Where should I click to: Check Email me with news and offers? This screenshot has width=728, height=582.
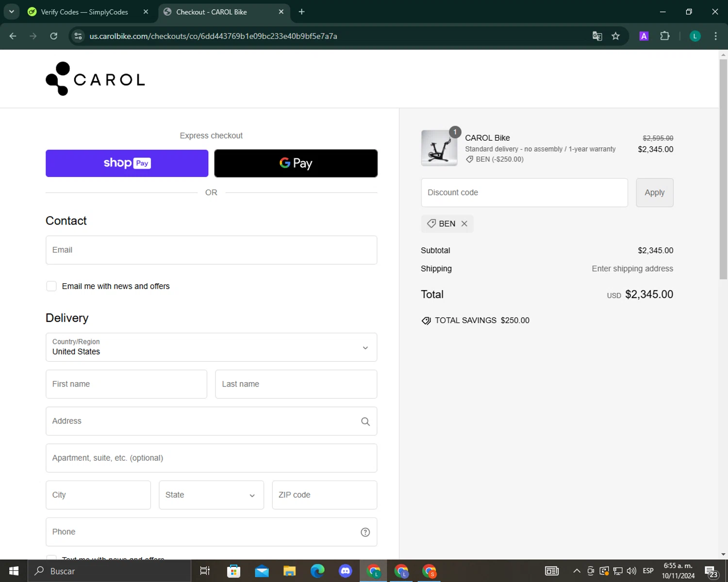click(x=51, y=286)
